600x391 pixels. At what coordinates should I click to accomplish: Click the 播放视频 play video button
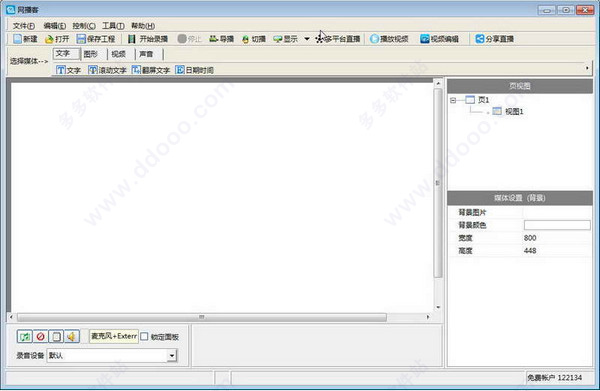click(x=389, y=39)
